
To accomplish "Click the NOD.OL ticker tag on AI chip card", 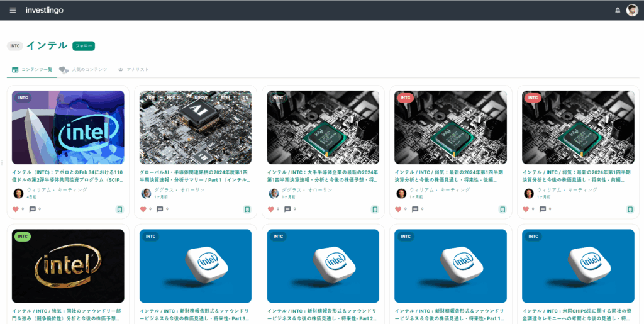I will tap(174, 98).
